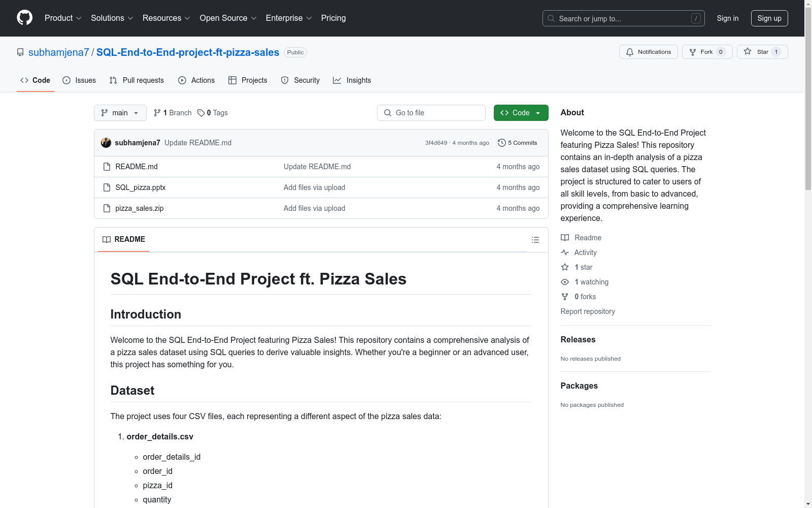Open the Releases heading link
This screenshot has height=508, width=812.
click(x=578, y=340)
